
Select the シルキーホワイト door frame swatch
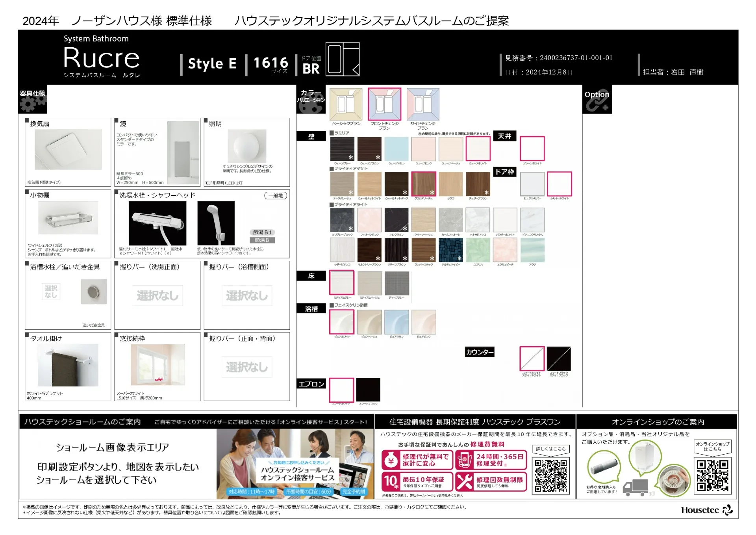(560, 184)
